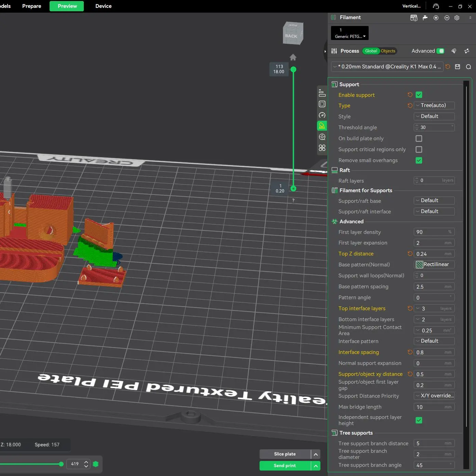Open the speedometer Speed settings tab icon
Image resolution: width=476 pixels, height=476 pixels.
click(x=322, y=115)
